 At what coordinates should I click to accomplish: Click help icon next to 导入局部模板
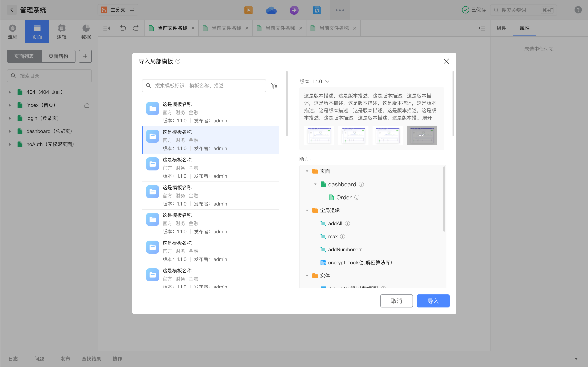[x=178, y=61]
